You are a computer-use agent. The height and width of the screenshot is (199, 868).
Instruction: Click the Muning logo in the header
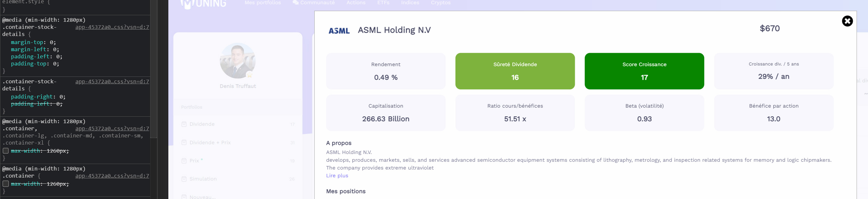(x=203, y=4)
